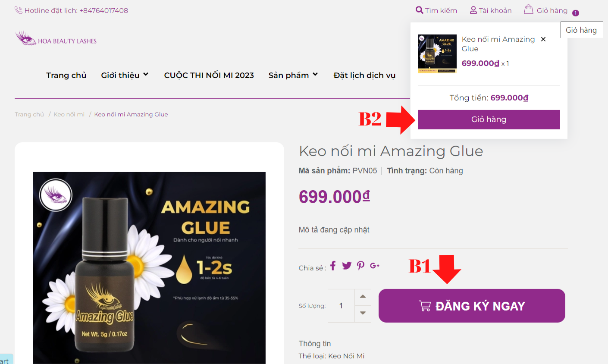Increase quantity with the up arrow

pos(363,297)
